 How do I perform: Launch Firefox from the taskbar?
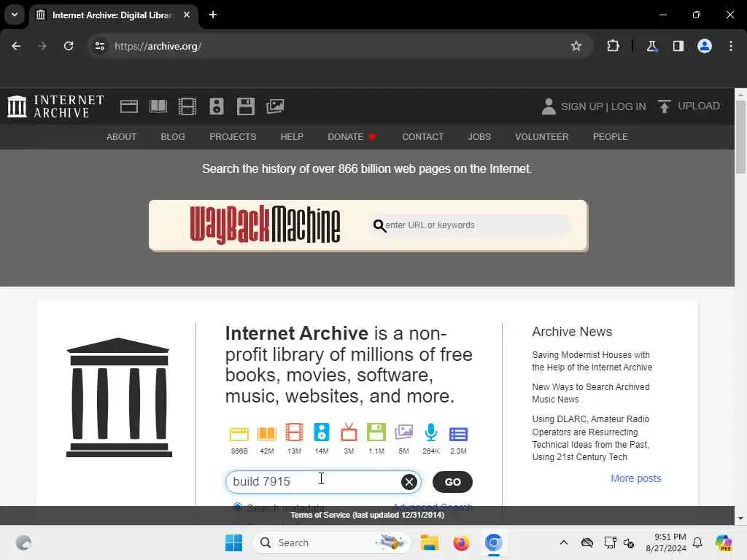coord(461,542)
